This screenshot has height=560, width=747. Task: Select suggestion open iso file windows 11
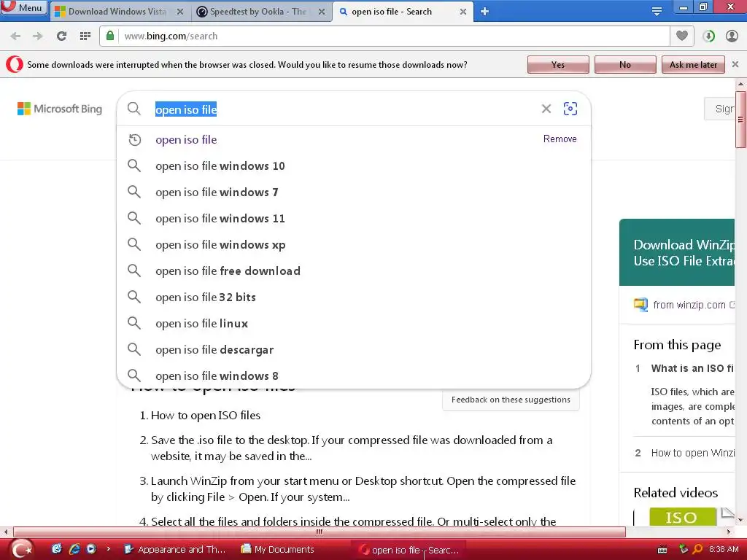(x=354, y=218)
